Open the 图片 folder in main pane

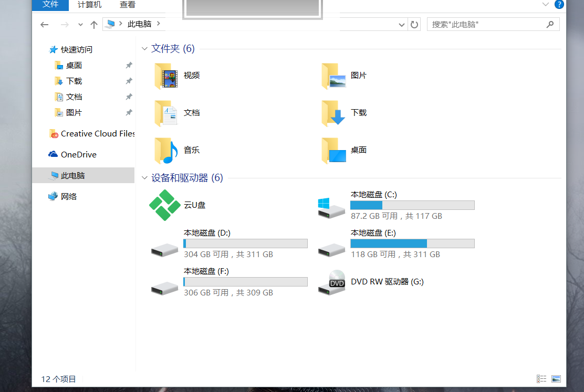click(334, 76)
